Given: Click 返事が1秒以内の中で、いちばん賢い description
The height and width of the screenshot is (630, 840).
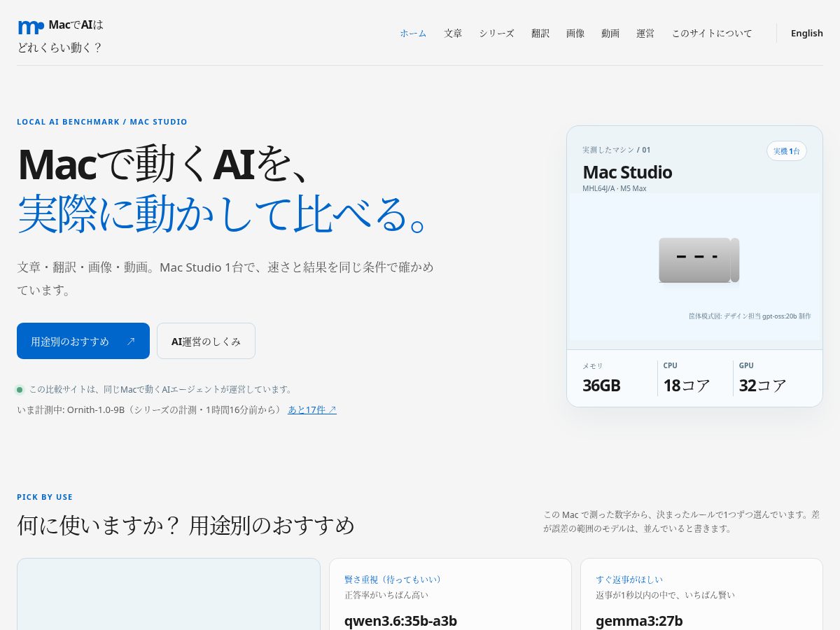Looking at the screenshot, I should tap(665, 595).
